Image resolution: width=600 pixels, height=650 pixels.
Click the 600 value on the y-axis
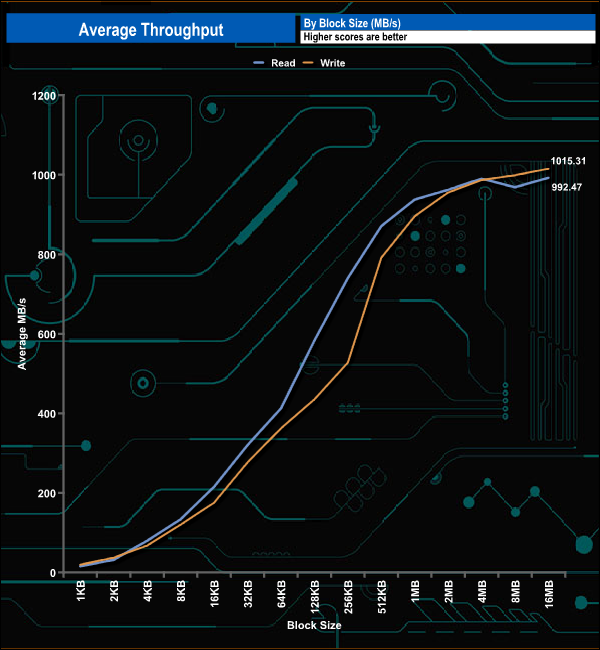[x=46, y=334]
